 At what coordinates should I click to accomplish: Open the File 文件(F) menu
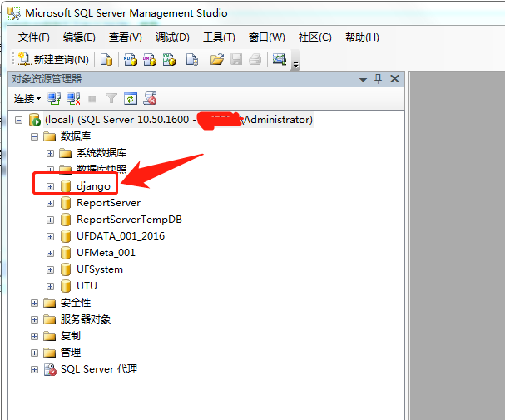click(x=34, y=37)
